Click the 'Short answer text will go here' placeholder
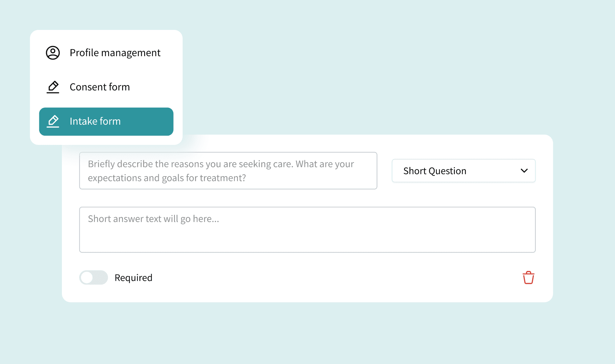The image size is (615, 364). pyautogui.click(x=153, y=219)
